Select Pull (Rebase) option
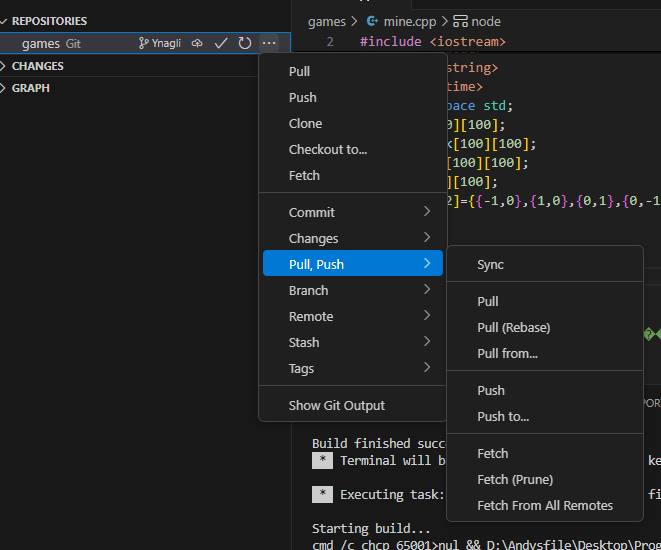The height and width of the screenshot is (550, 661). (x=545, y=327)
